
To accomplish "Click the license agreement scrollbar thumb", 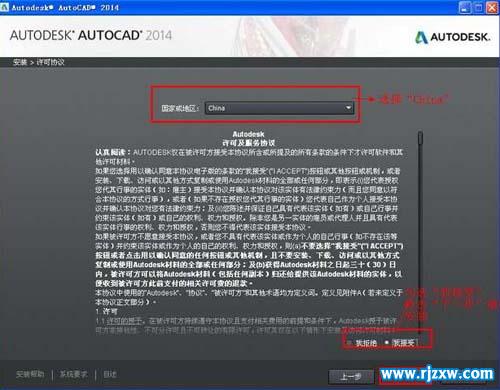I will pyautogui.click(x=420, y=138).
